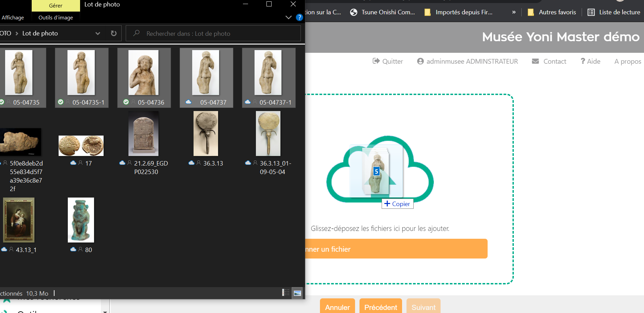Switch to large thumbnails view in status bar

tap(297, 293)
